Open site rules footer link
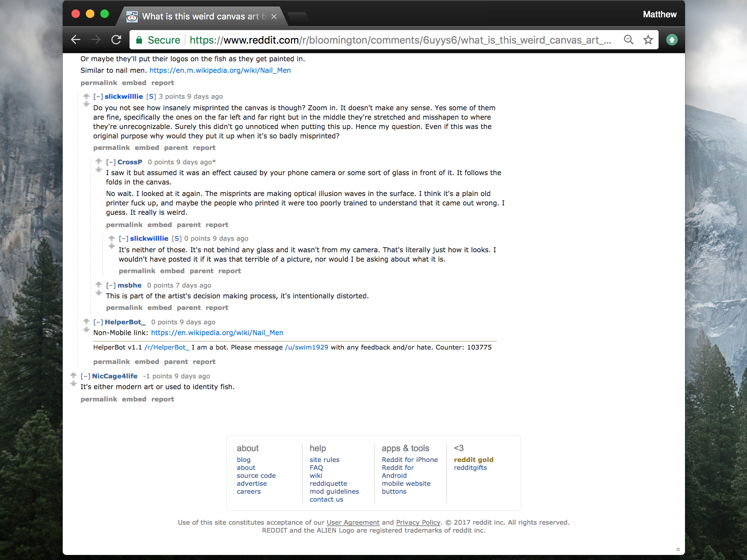 (324, 460)
